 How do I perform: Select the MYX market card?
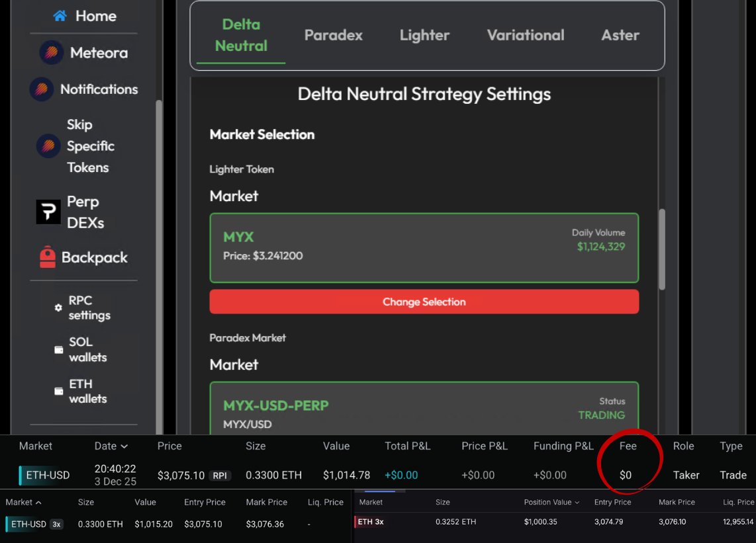click(x=424, y=247)
